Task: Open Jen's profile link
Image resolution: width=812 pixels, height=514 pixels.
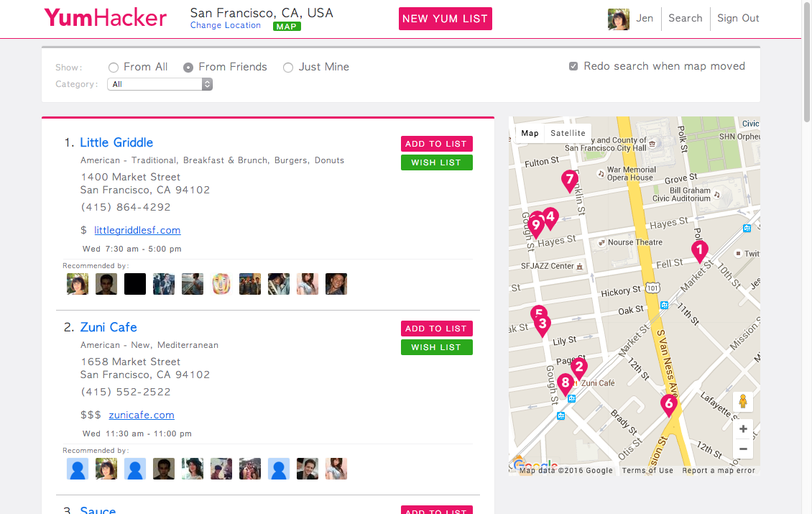Action: [x=645, y=18]
